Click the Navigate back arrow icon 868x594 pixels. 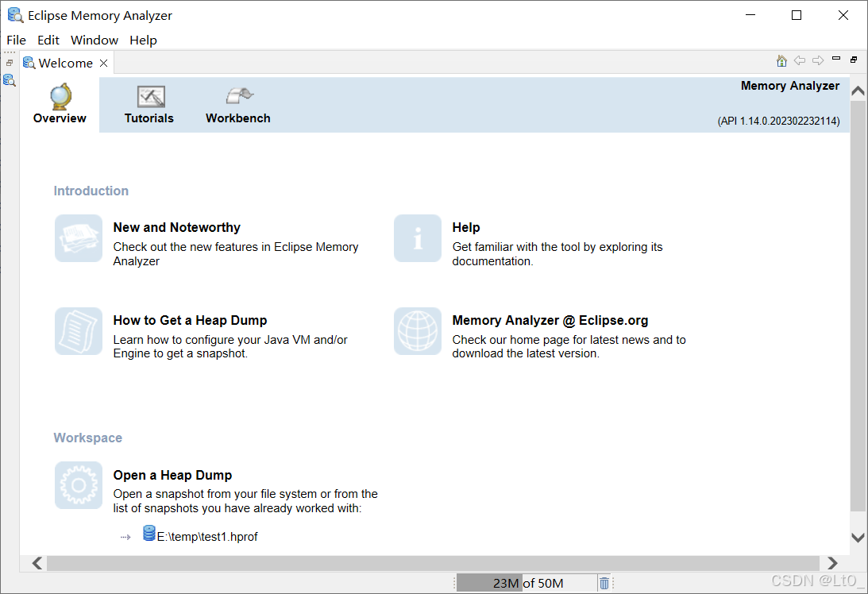pyautogui.click(x=800, y=60)
